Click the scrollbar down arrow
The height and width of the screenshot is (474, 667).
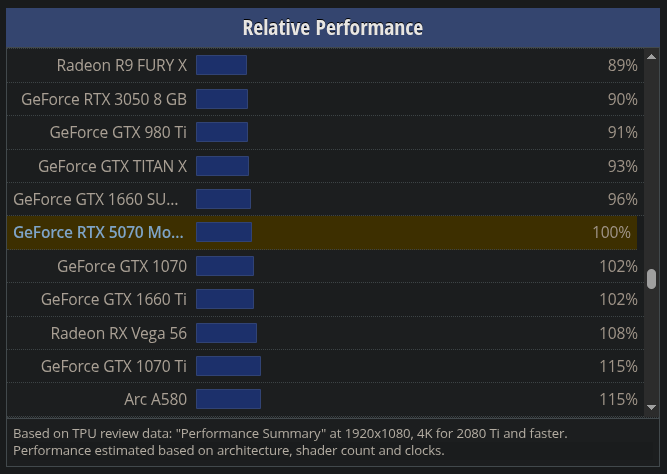pyautogui.click(x=651, y=408)
